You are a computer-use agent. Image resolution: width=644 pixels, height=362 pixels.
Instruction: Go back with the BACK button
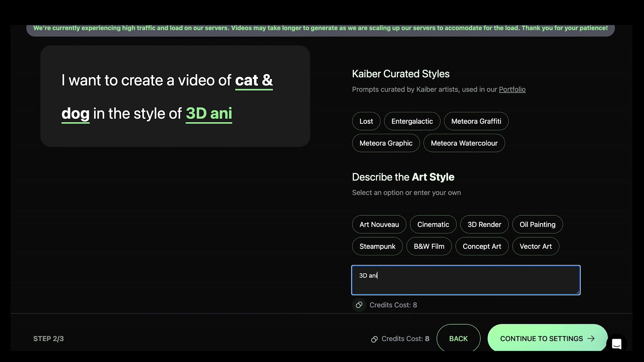[458, 339]
